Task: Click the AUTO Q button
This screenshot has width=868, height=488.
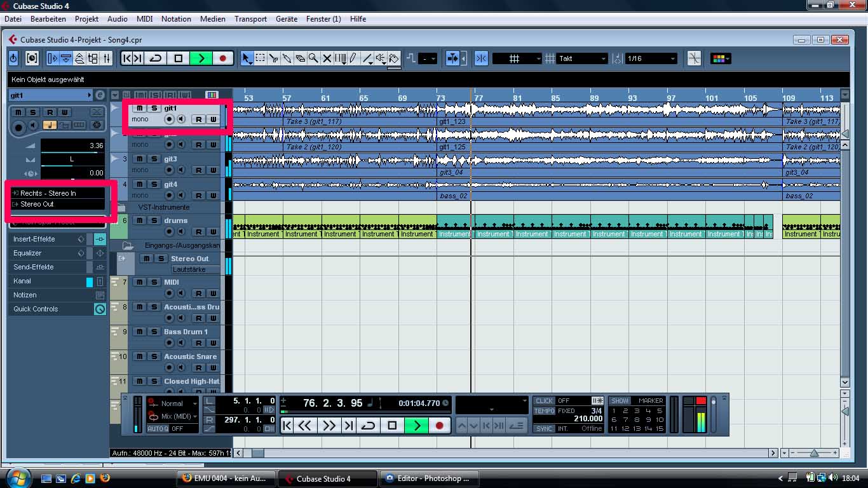Action: pyautogui.click(x=158, y=429)
